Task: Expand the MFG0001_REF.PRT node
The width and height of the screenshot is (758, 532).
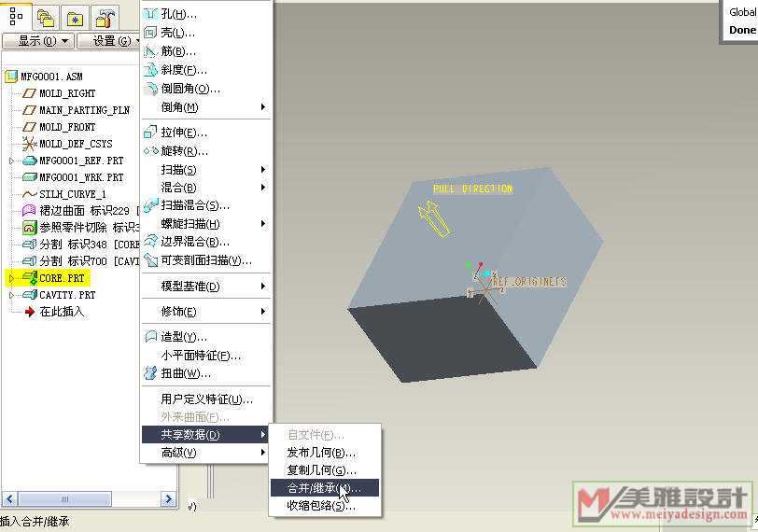Action: pyautogui.click(x=11, y=161)
